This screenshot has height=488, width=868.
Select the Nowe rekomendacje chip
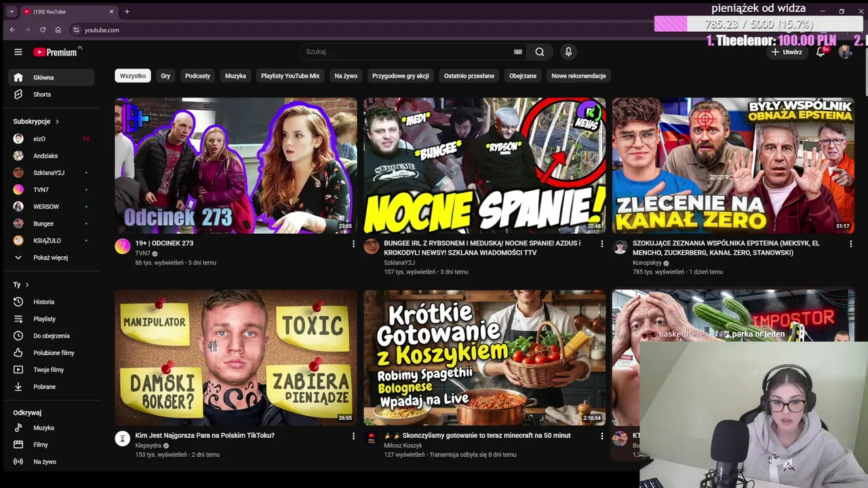578,76
